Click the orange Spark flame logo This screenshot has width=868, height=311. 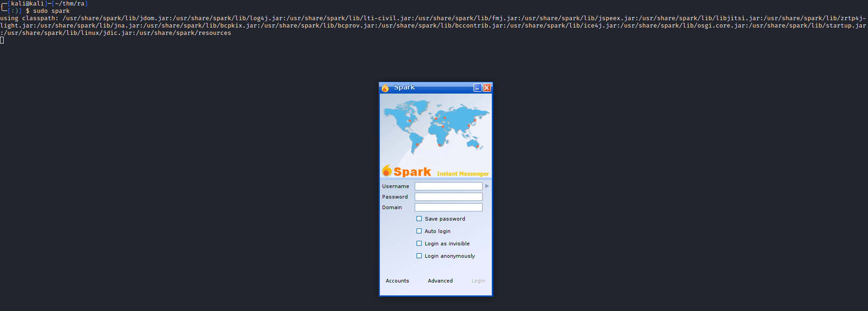coord(387,171)
